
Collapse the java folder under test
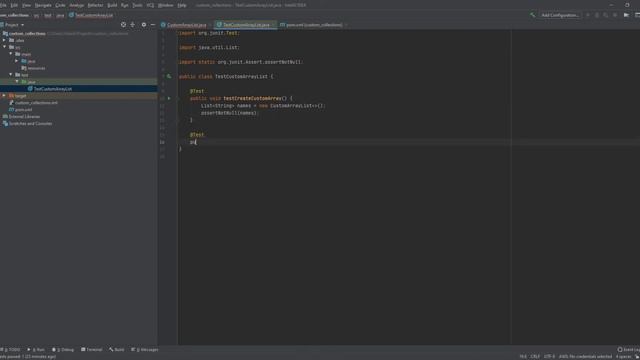[17, 82]
